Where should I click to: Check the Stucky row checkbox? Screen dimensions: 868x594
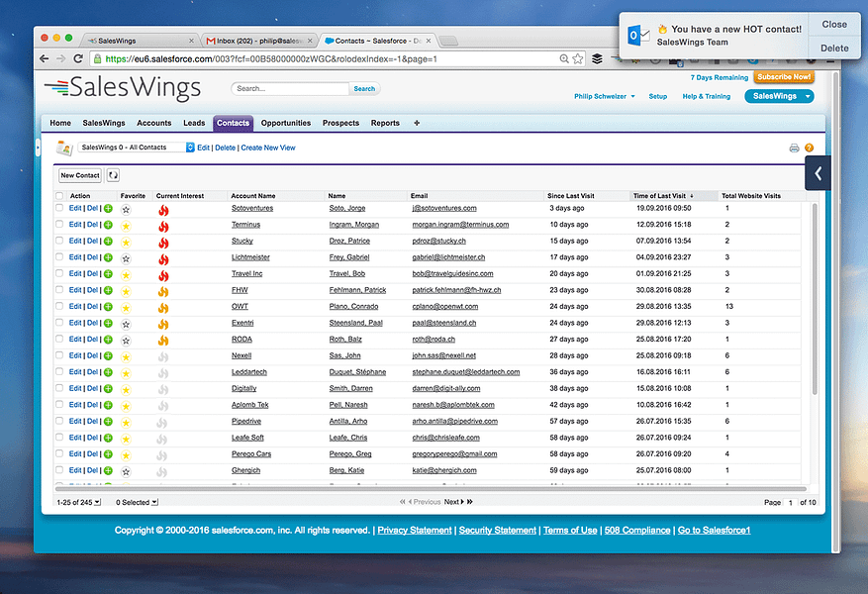click(59, 241)
